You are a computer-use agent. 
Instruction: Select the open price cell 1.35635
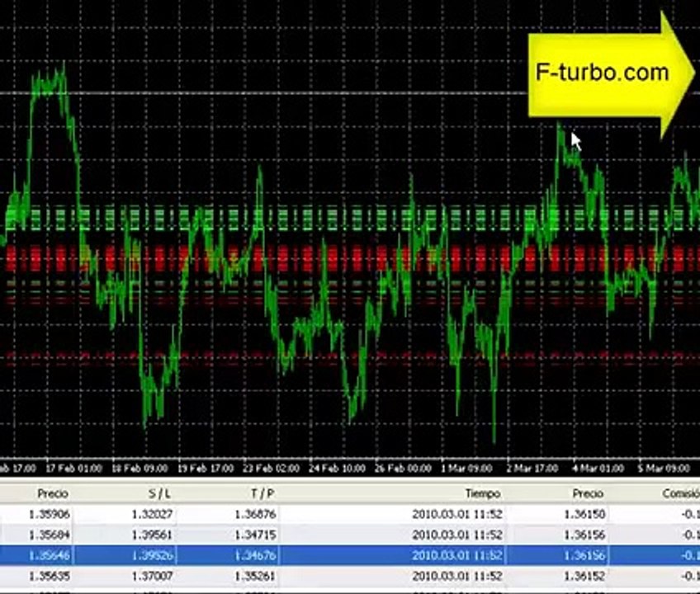(49, 576)
